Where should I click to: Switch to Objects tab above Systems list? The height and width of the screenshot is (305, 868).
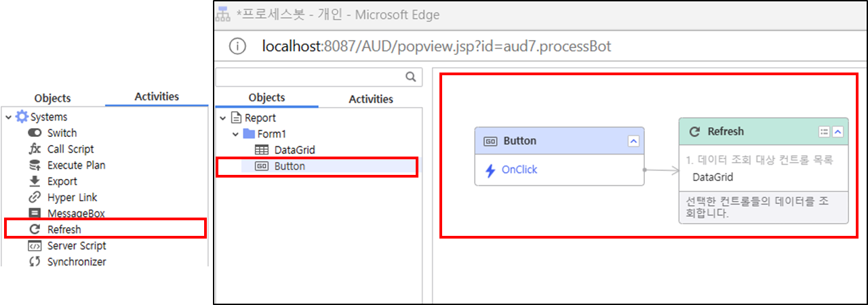(x=52, y=98)
